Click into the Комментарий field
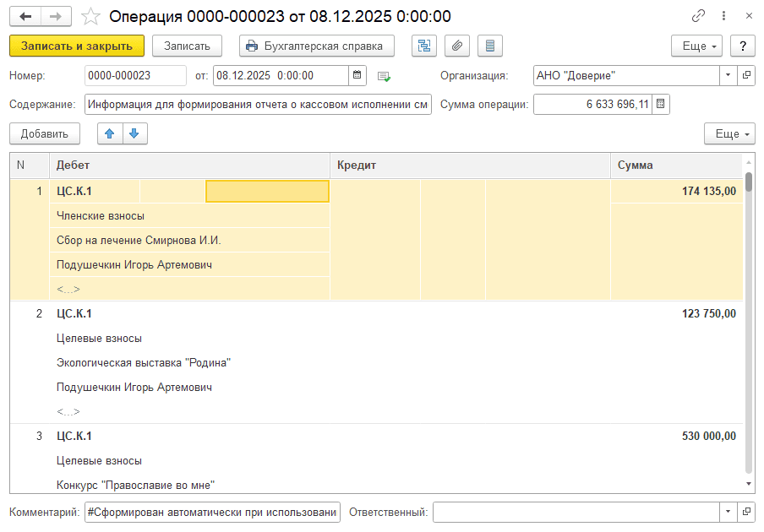 (x=212, y=512)
